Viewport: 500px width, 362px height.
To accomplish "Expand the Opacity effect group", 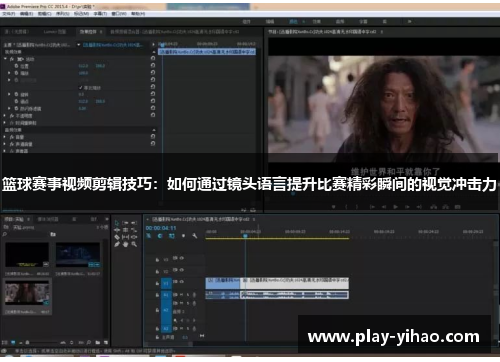I will click(x=5, y=116).
